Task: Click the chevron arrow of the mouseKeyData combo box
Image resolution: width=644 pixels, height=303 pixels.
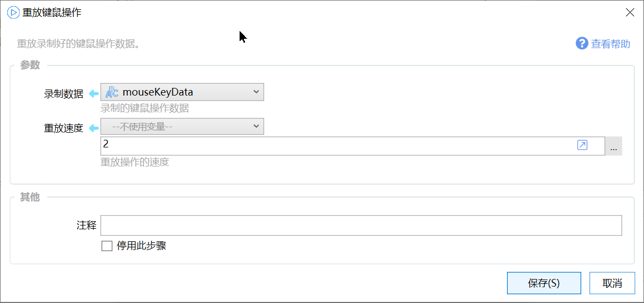Action: (257, 92)
